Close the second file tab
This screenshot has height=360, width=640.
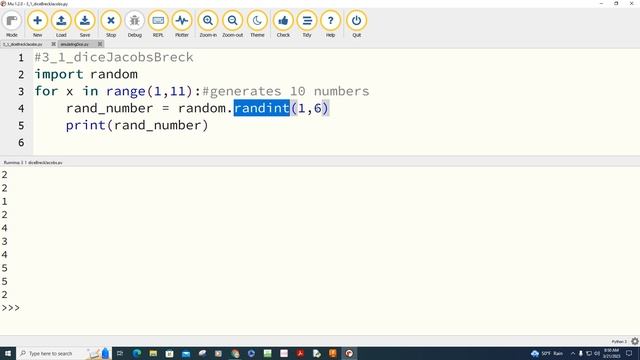point(100,44)
